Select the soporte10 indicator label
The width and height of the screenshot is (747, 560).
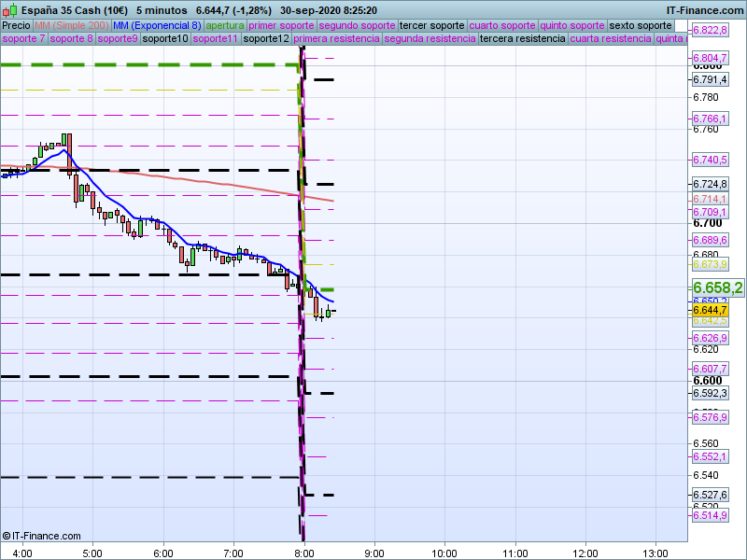164,39
